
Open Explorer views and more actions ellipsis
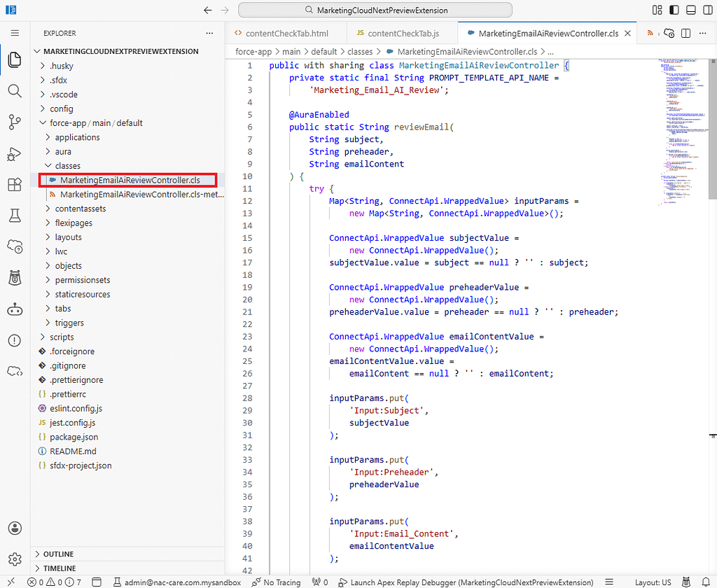[x=209, y=34]
